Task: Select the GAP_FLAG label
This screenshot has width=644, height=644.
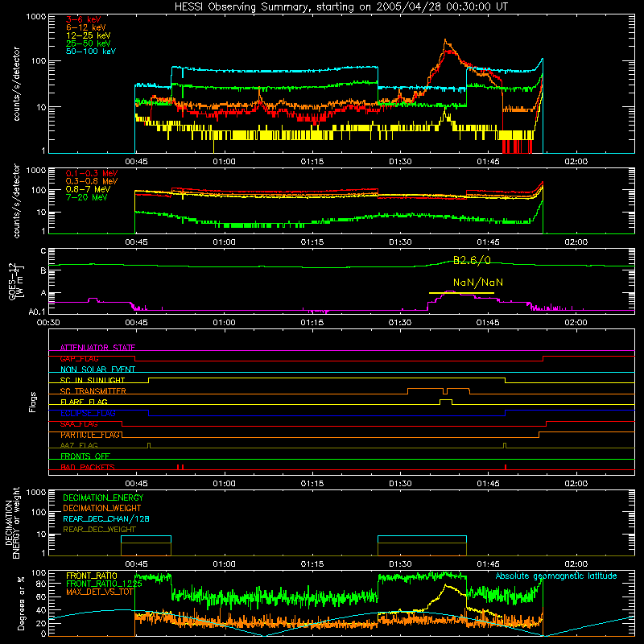Action: pos(79,358)
